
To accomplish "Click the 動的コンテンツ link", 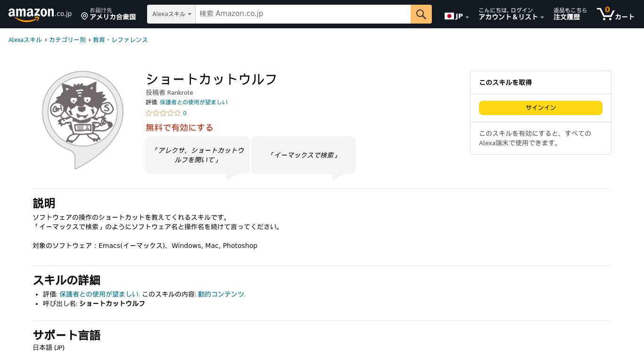I will (x=221, y=294).
